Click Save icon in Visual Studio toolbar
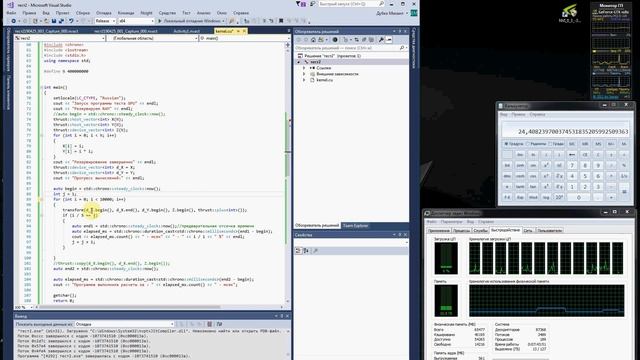Image resolution: width=640 pixels, height=360 pixels. point(54,21)
